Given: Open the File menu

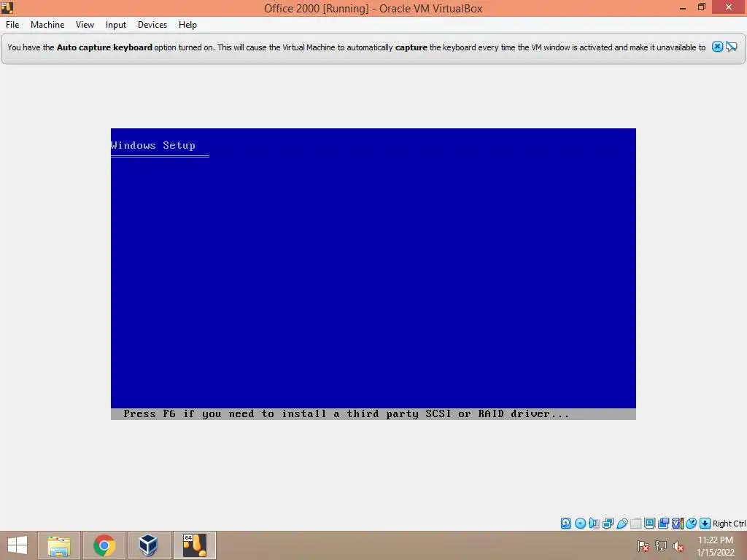Looking at the screenshot, I should coord(12,25).
